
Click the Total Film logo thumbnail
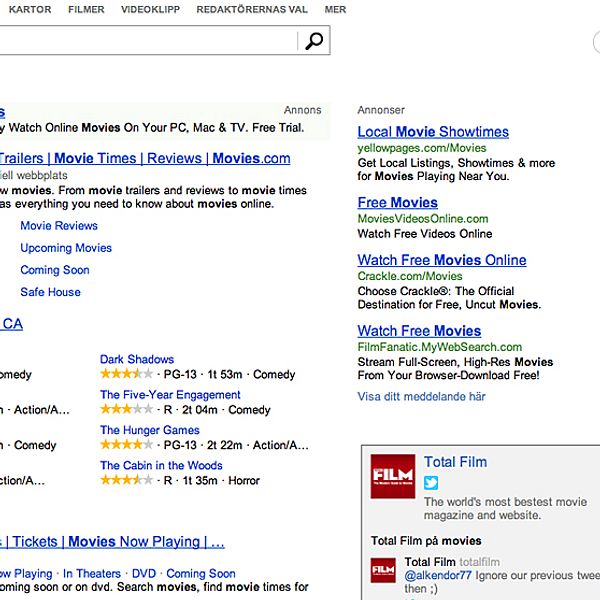click(x=392, y=476)
